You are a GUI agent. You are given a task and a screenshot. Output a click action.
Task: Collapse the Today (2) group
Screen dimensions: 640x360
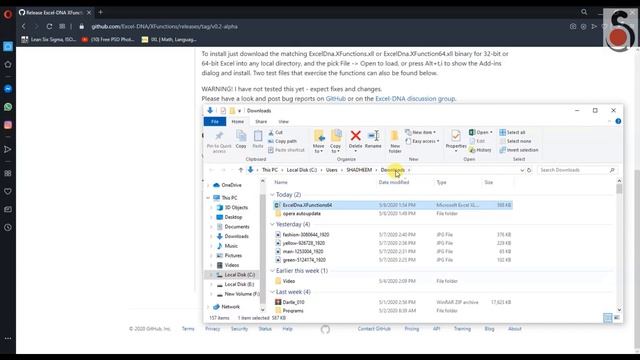point(272,195)
